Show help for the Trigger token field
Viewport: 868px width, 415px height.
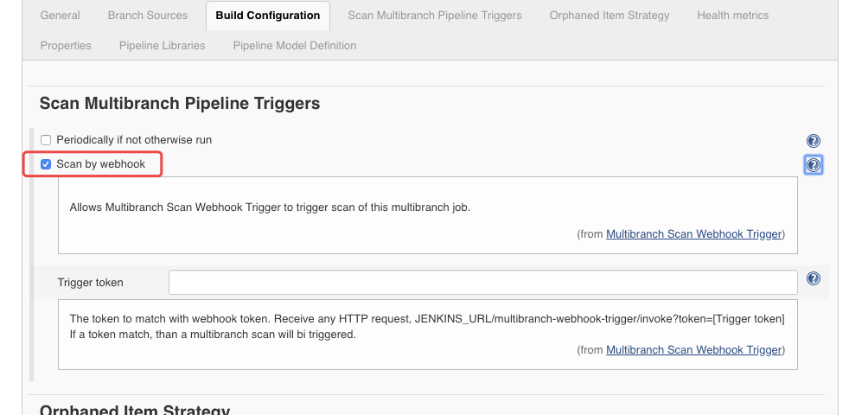click(813, 278)
